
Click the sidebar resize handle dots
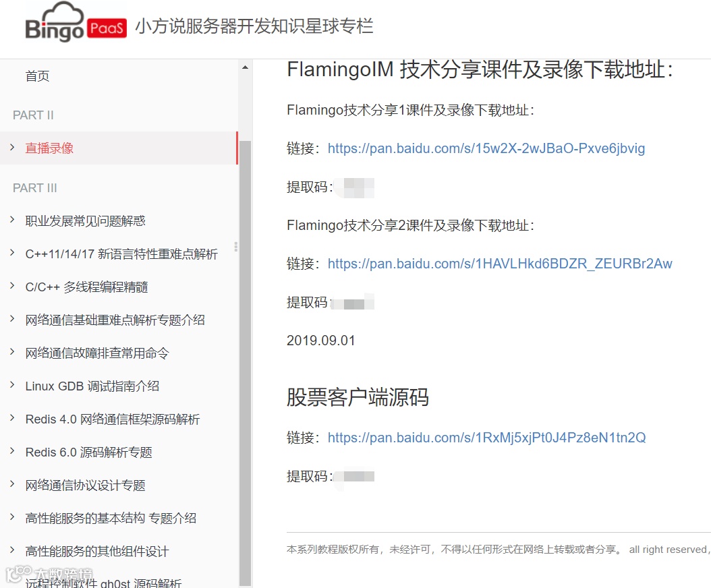[x=236, y=247]
